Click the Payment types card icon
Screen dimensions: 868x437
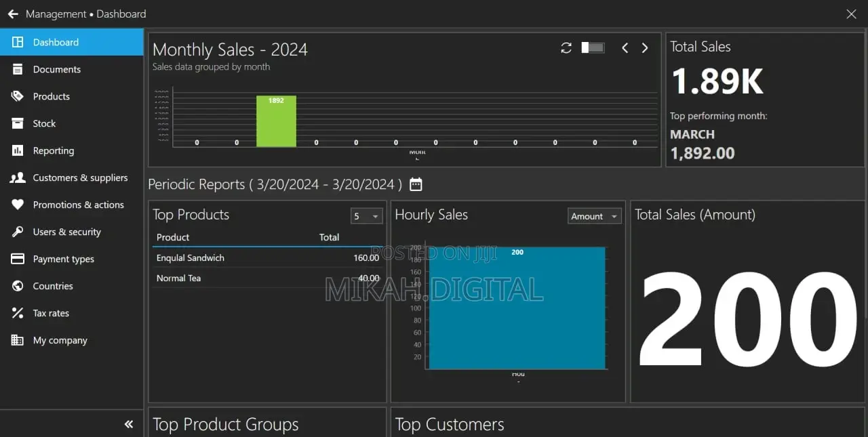18,259
